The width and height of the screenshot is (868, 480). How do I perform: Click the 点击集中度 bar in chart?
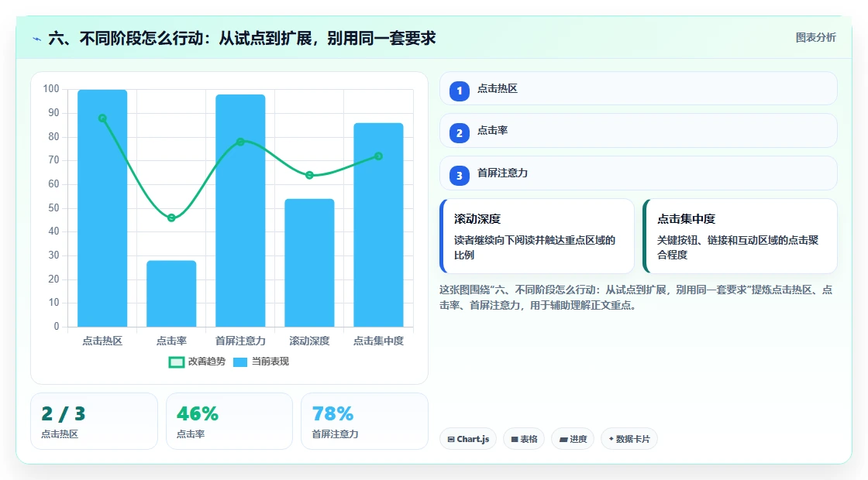pos(379,225)
